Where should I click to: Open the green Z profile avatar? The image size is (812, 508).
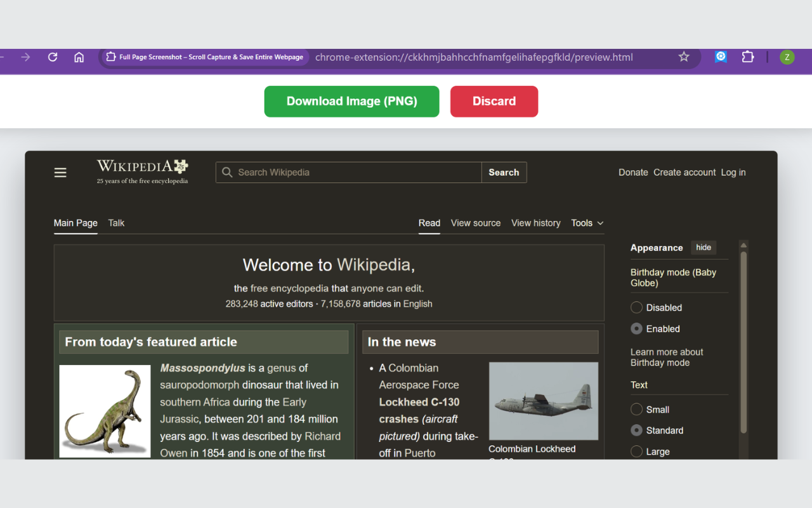787,57
